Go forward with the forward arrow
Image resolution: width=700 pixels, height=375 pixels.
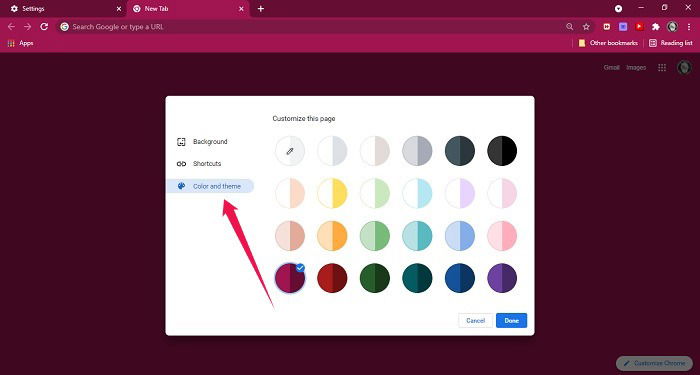coord(28,27)
